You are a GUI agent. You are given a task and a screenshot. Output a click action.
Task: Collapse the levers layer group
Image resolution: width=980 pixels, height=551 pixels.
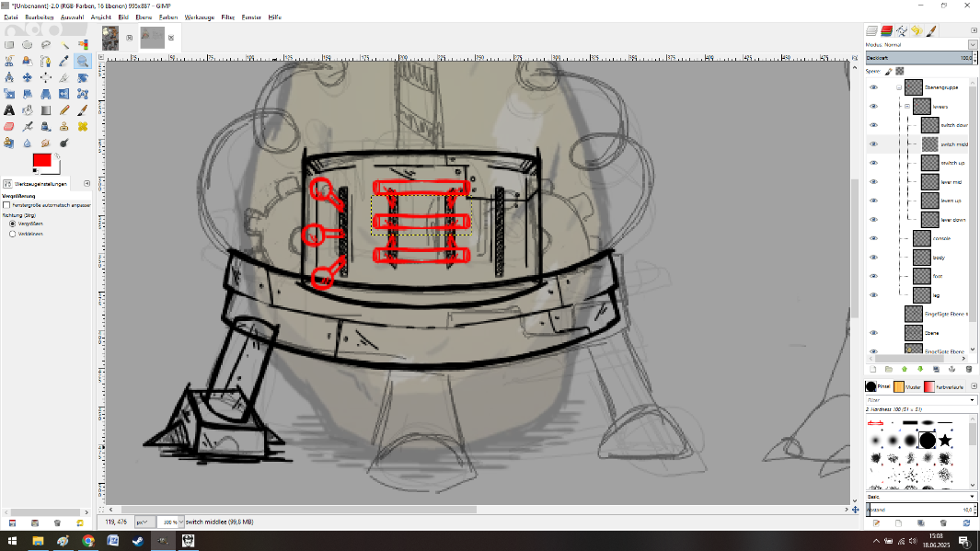click(906, 107)
